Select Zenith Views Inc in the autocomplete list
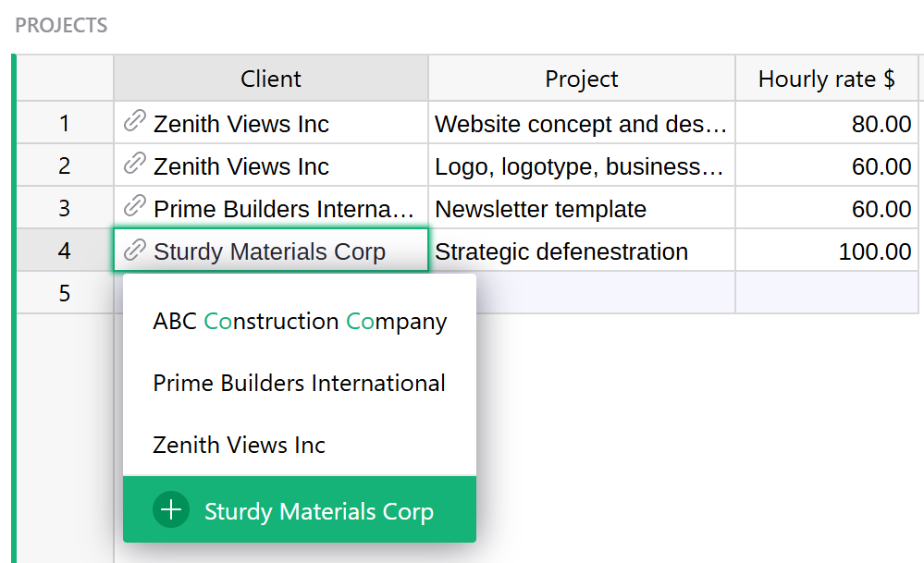This screenshot has height=563, width=924. [240, 445]
